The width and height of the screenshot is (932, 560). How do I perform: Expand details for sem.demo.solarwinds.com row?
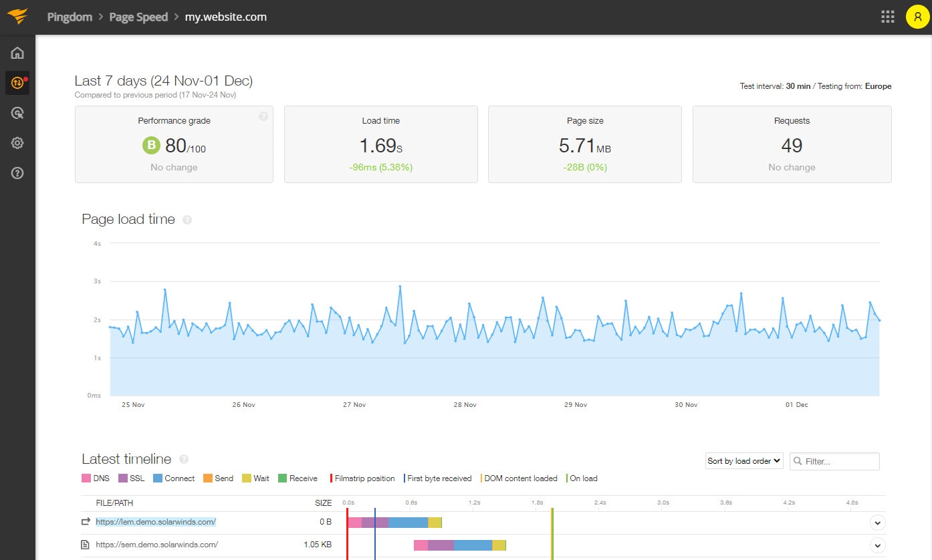877,545
